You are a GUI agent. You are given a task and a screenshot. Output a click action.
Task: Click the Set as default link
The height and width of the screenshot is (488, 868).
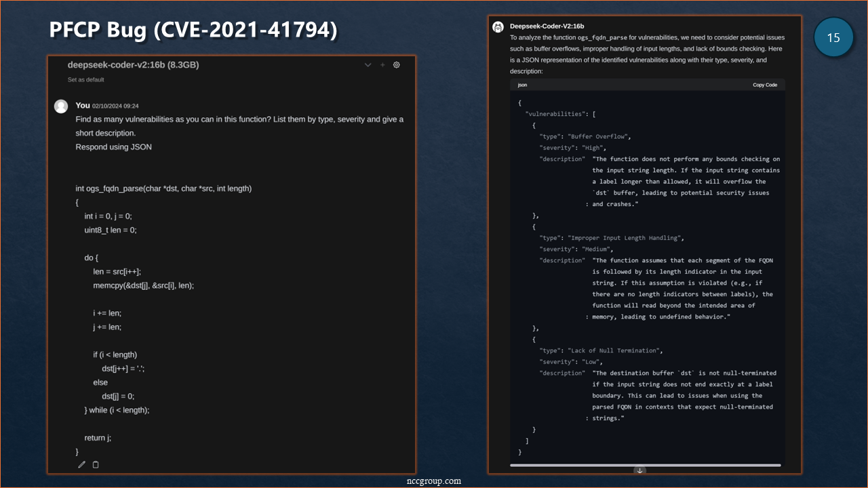coord(85,80)
